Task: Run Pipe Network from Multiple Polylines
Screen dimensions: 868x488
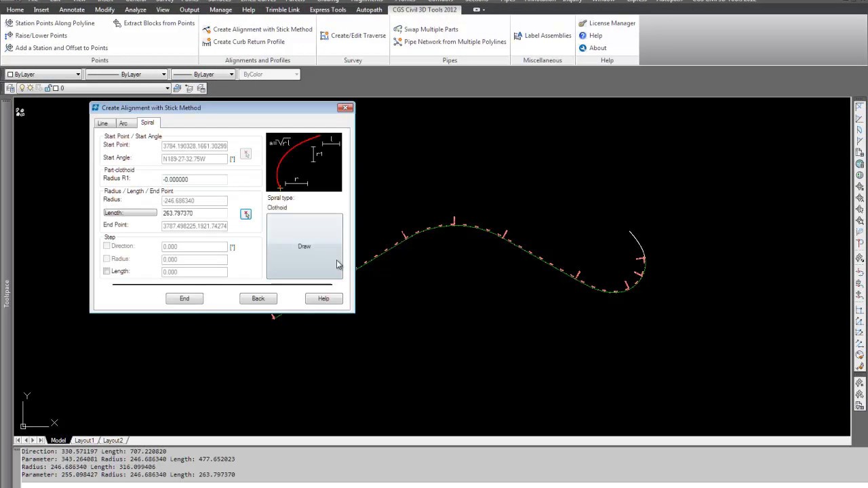Action: [450, 41]
